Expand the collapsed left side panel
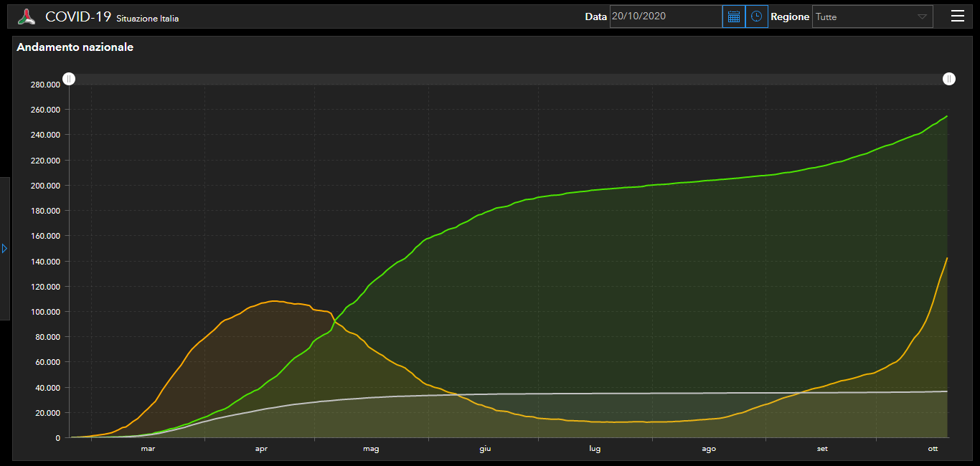This screenshot has height=466, width=980. (4, 248)
